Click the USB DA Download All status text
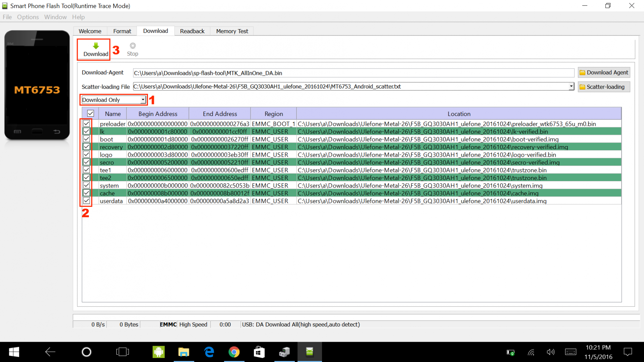Viewport: 644px width, 362px height. click(x=301, y=324)
